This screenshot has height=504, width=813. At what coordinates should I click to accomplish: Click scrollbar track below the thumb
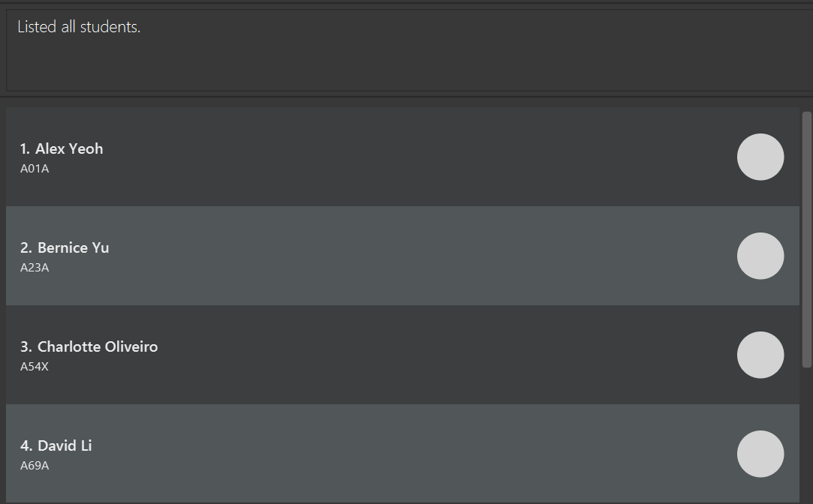[806, 435]
